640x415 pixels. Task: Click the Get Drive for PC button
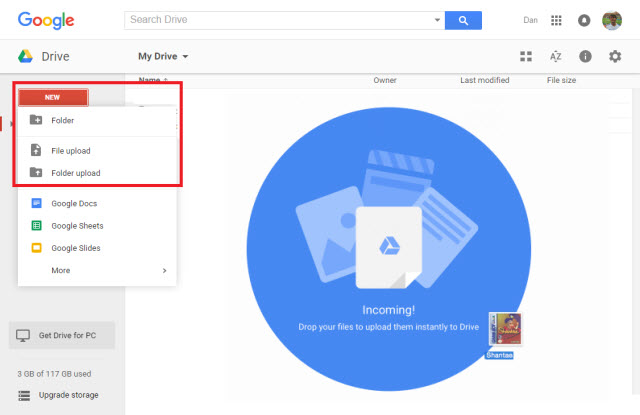coord(62,335)
